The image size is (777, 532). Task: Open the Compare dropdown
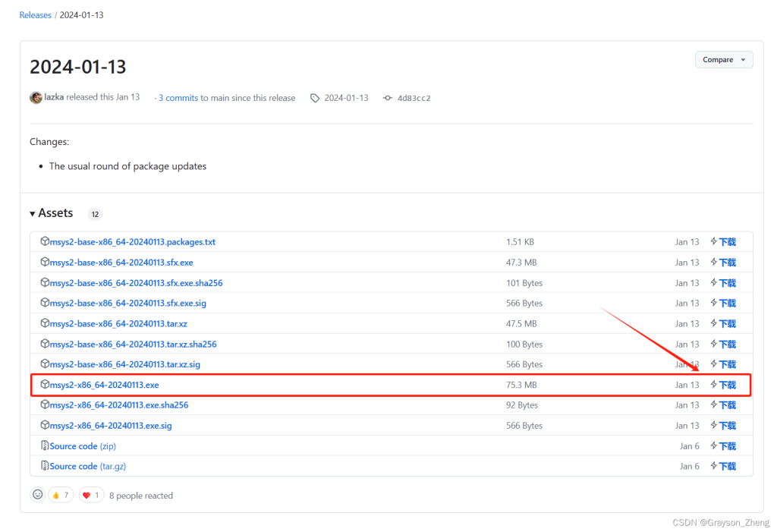click(x=723, y=59)
